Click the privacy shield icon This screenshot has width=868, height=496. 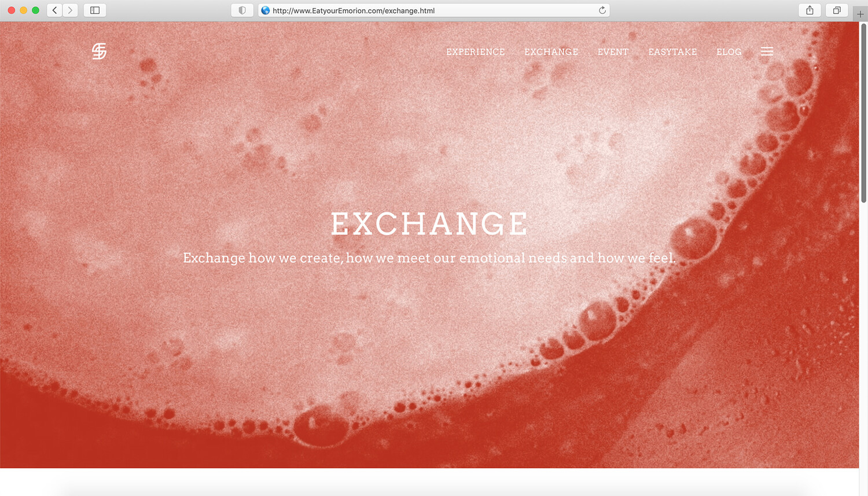pos(242,10)
